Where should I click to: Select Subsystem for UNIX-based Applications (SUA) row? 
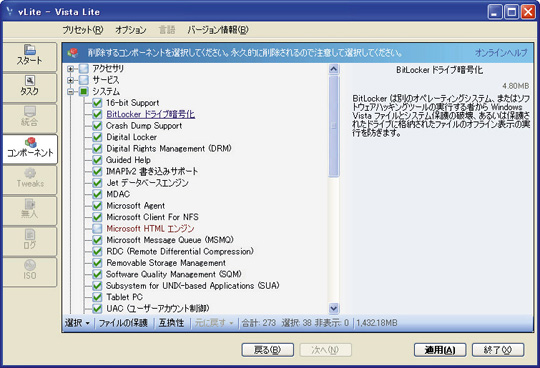pyautogui.click(x=193, y=285)
